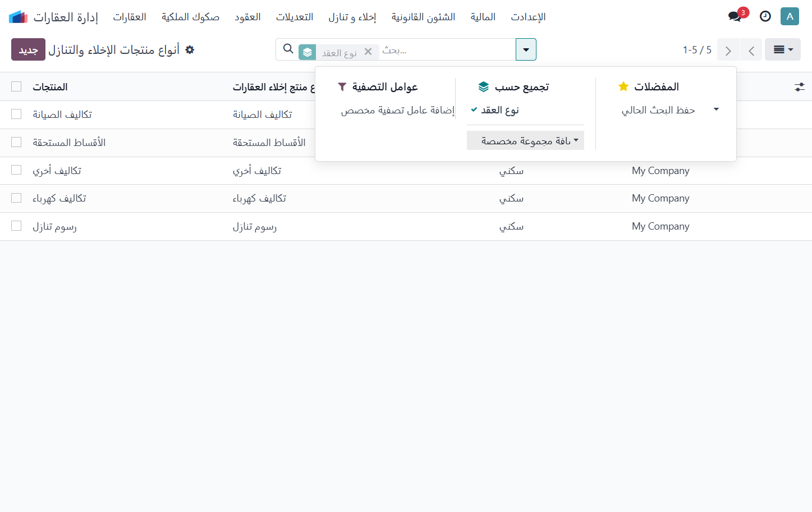
Task: Click the جديد button
Action: tap(28, 49)
